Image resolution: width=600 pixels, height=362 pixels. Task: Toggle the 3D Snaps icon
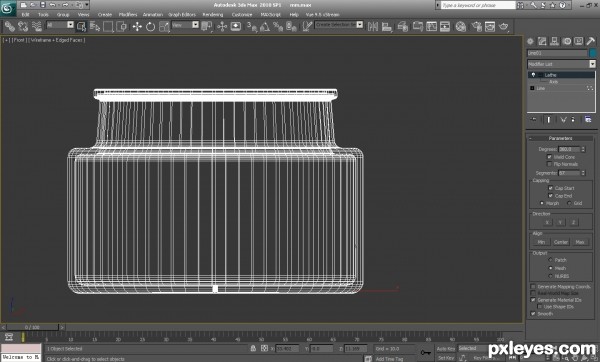pos(251,26)
